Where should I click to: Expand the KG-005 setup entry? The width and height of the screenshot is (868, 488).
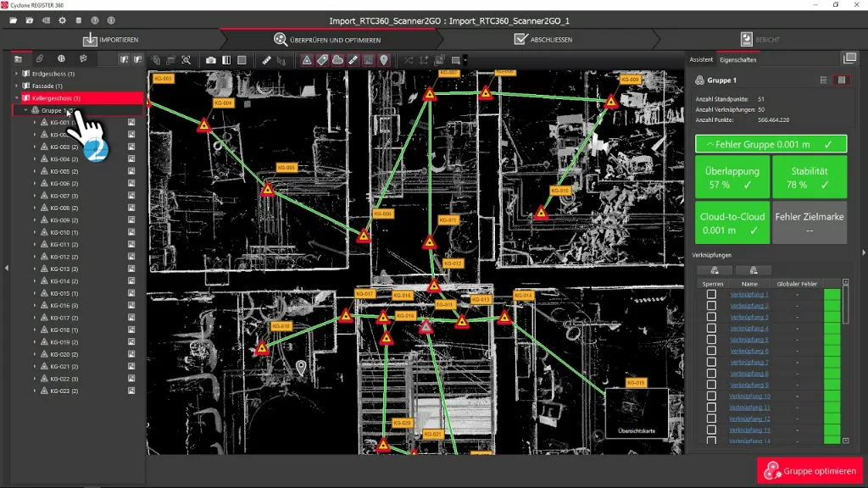[35, 171]
